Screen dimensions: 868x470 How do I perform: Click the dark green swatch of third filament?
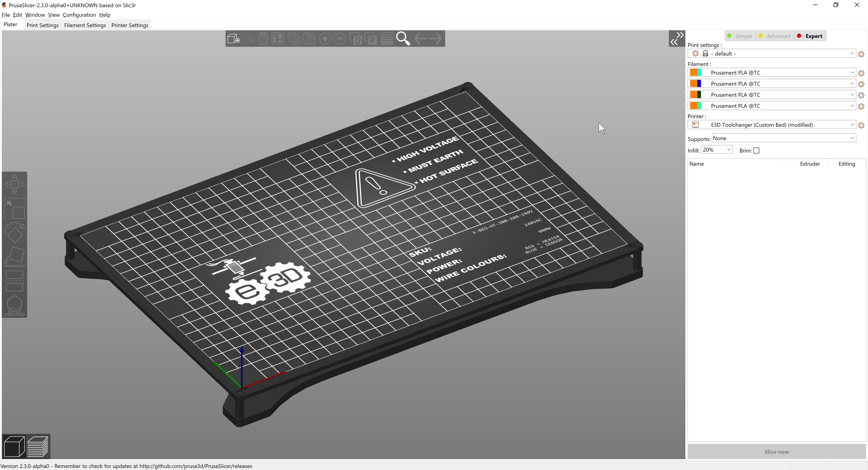coord(699,95)
